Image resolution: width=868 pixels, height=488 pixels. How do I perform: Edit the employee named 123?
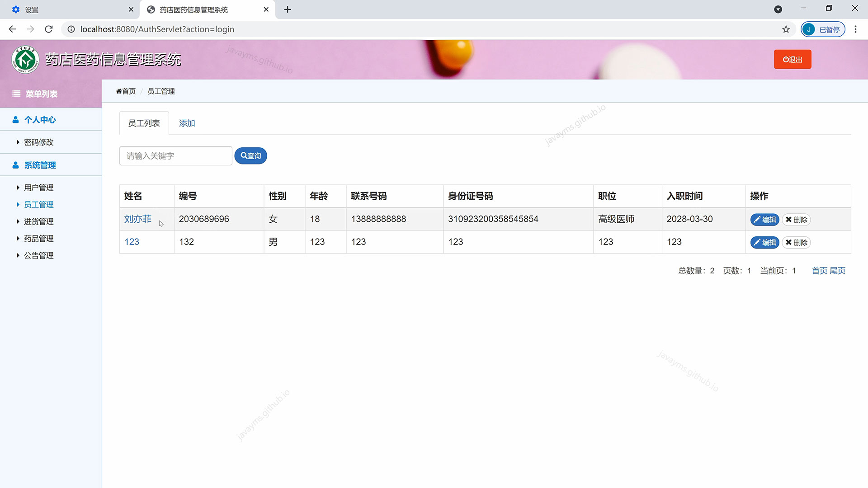(x=764, y=243)
